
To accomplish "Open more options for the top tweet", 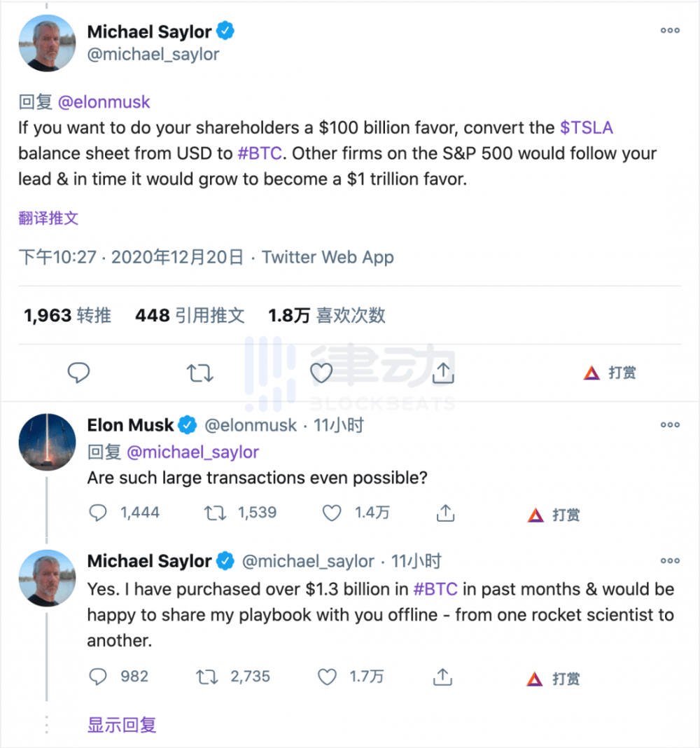I will (670, 30).
